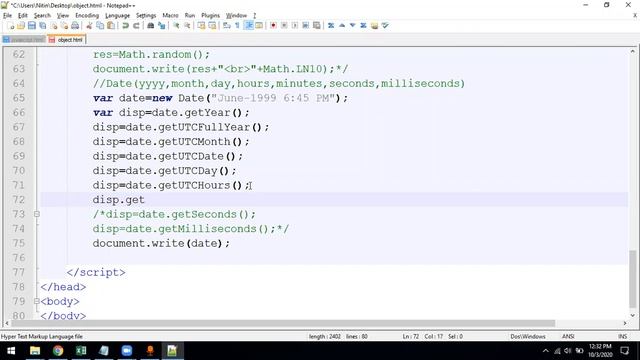Toggle INS insert mode in status bar
The width and height of the screenshot is (640, 360).
coord(622,337)
